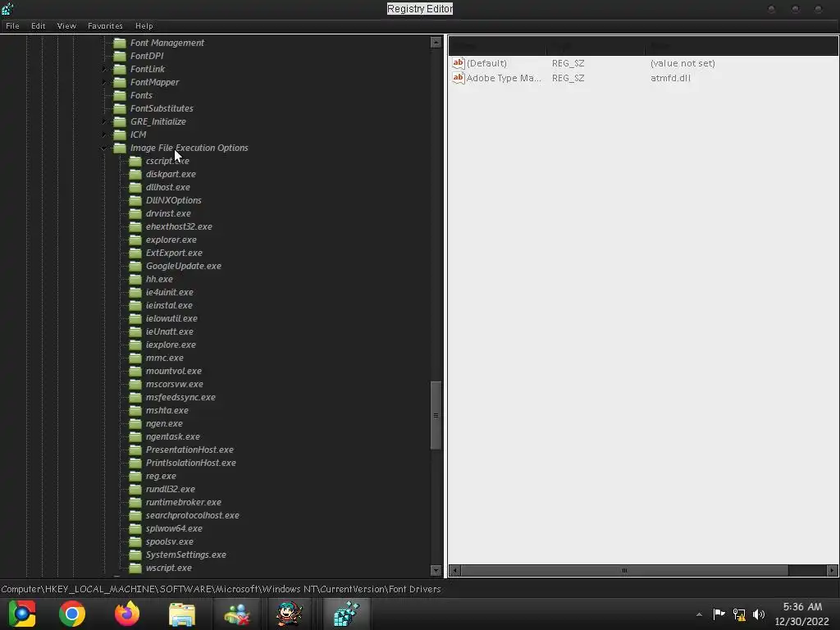Click the spoolsv.exe folder icon
Screen dimensions: 840x630
coord(135,541)
